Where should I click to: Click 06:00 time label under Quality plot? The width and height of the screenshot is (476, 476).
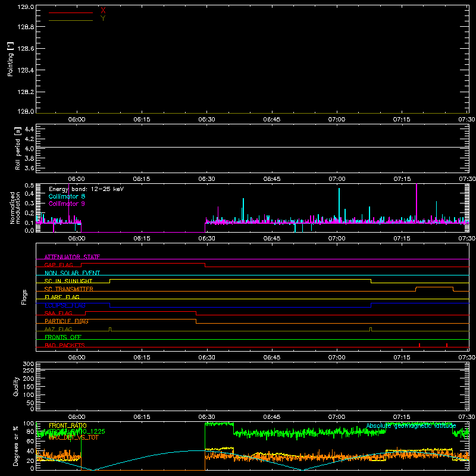77,417
